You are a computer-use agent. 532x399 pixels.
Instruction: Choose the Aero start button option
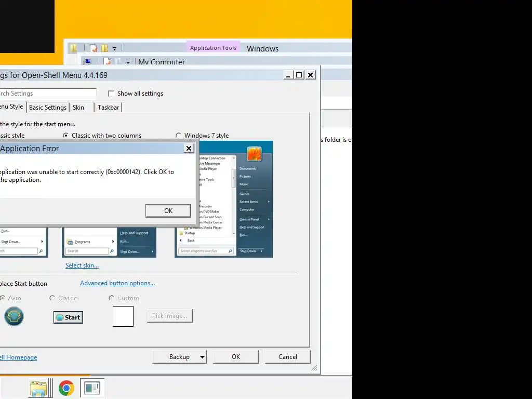[x=3, y=298]
